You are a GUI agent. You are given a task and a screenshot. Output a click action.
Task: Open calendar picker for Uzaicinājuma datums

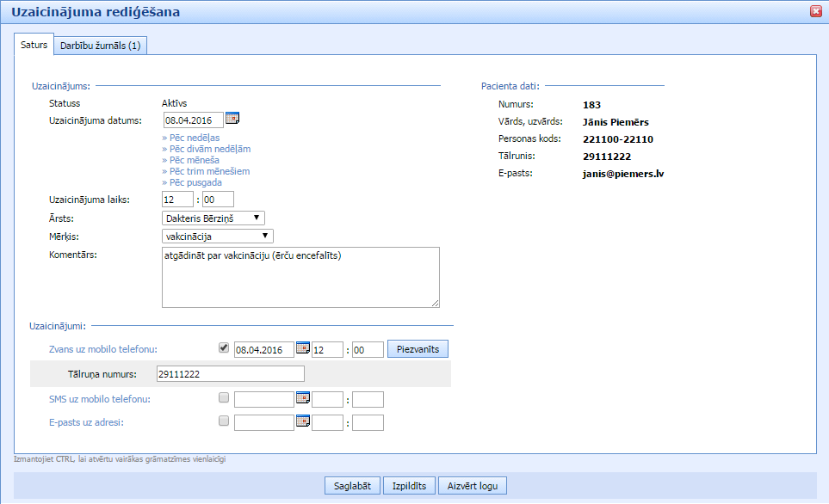coord(231,119)
